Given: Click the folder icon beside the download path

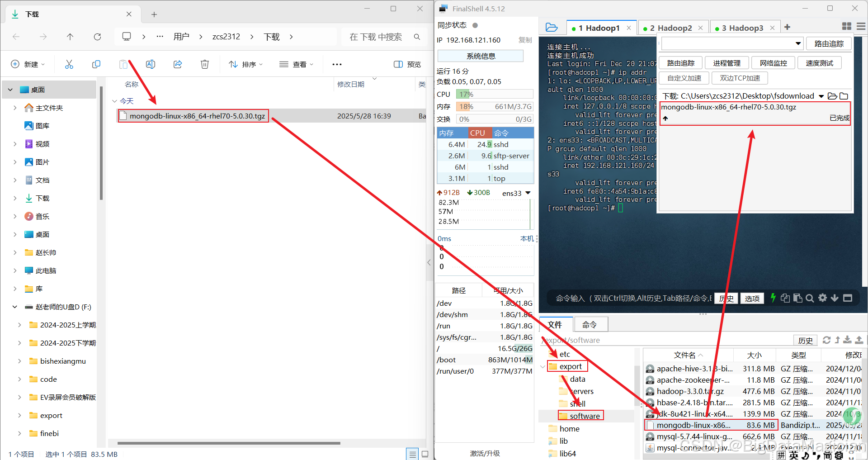Looking at the screenshot, I should click(x=844, y=96).
